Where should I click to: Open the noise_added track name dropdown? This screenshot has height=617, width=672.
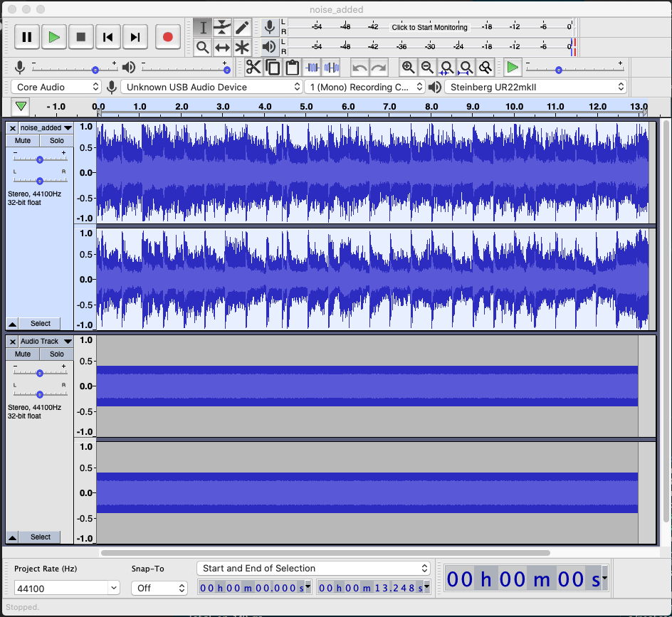click(x=41, y=128)
